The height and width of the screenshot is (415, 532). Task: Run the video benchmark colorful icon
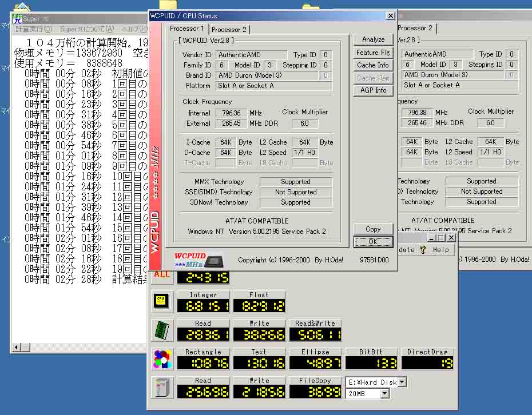tap(163, 359)
